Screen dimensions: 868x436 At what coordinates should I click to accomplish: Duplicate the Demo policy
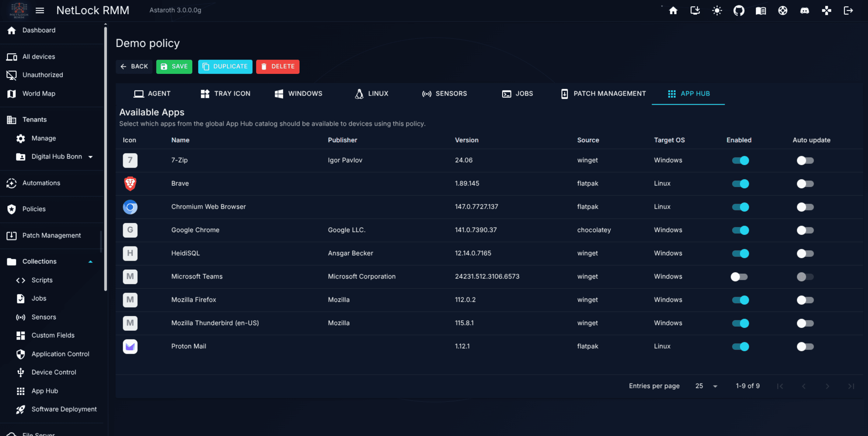(x=225, y=67)
